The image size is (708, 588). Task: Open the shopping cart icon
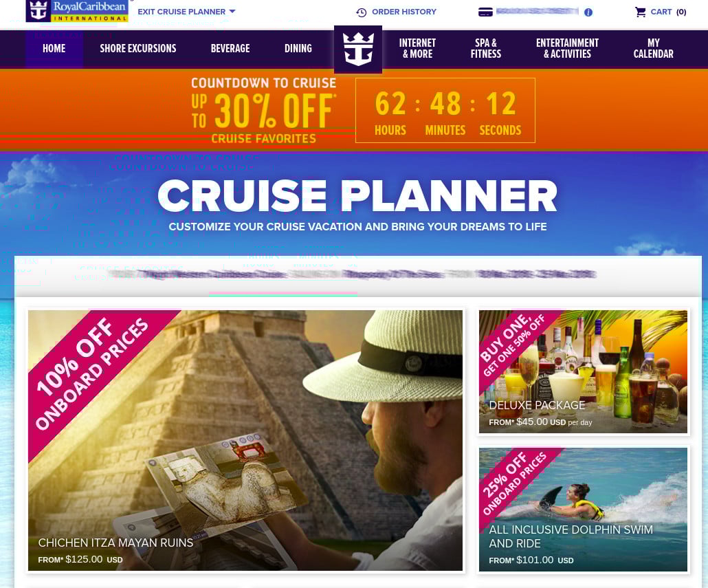point(640,12)
